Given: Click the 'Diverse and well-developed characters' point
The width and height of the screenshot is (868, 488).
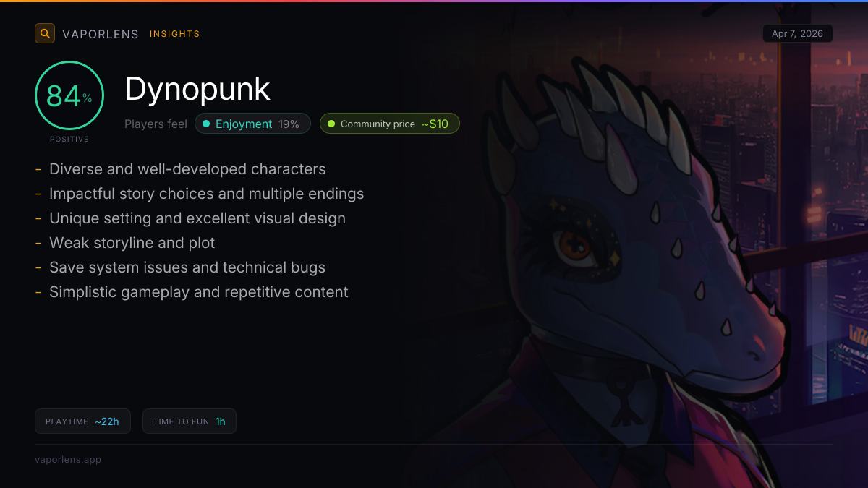Looking at the screenshot, I should coord(187,169).
